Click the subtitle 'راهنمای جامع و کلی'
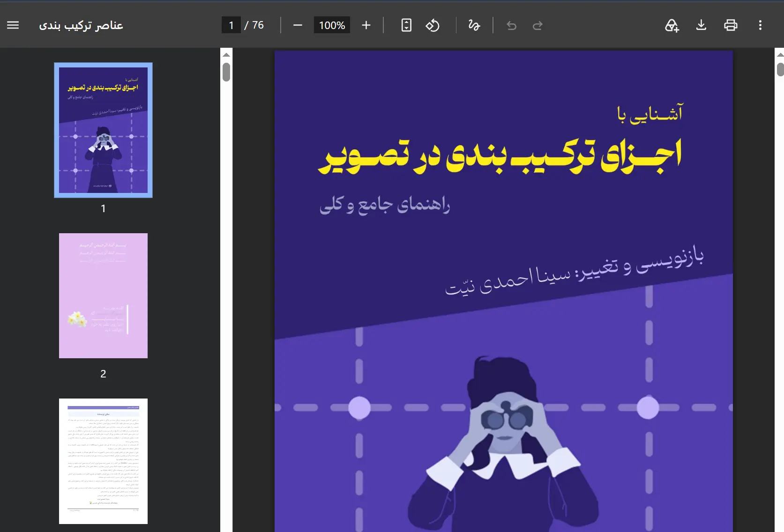784x532 pixels. tap(385, 205)
